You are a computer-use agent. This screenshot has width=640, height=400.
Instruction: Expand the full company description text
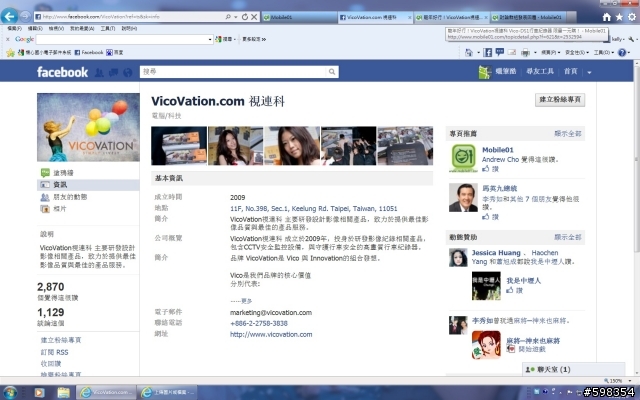tap(241, 301)
